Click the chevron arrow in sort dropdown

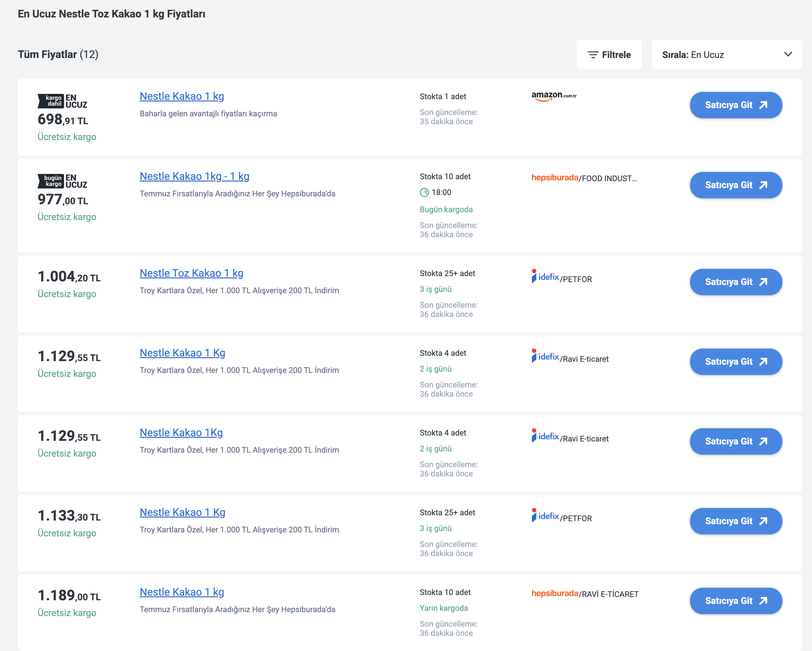(x=788, y=54)
